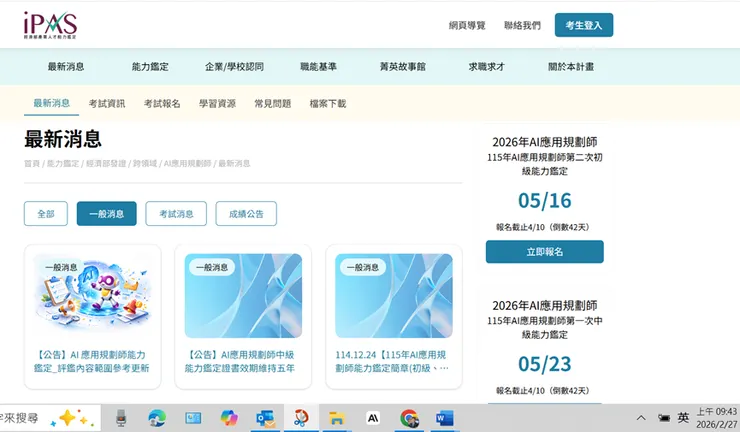Open the 證書效期維持五年 card thumbnail
The image size is (740, 432).
click(243, 296)
